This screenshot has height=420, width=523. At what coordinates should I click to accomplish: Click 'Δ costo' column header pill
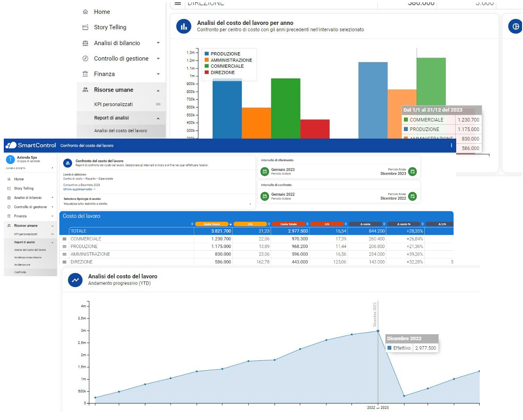(x=365, y=224)
